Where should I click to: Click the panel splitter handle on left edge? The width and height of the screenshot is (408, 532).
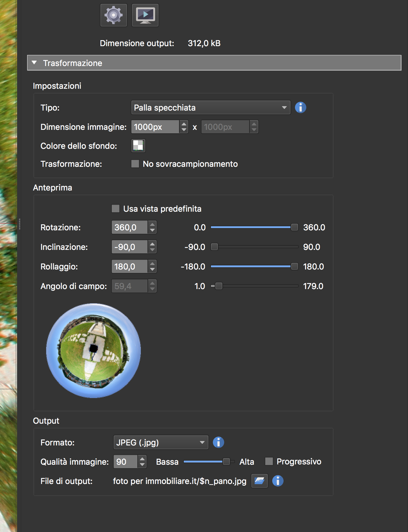click(20, 224)
